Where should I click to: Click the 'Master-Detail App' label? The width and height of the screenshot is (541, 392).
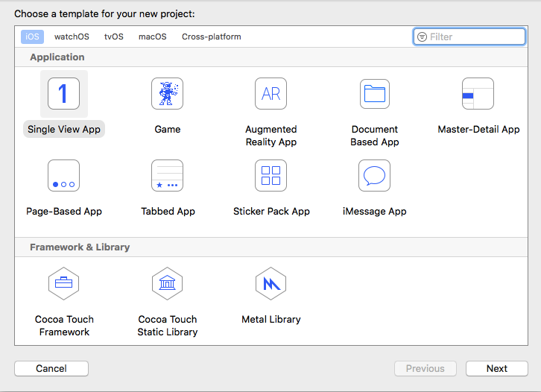478,129
